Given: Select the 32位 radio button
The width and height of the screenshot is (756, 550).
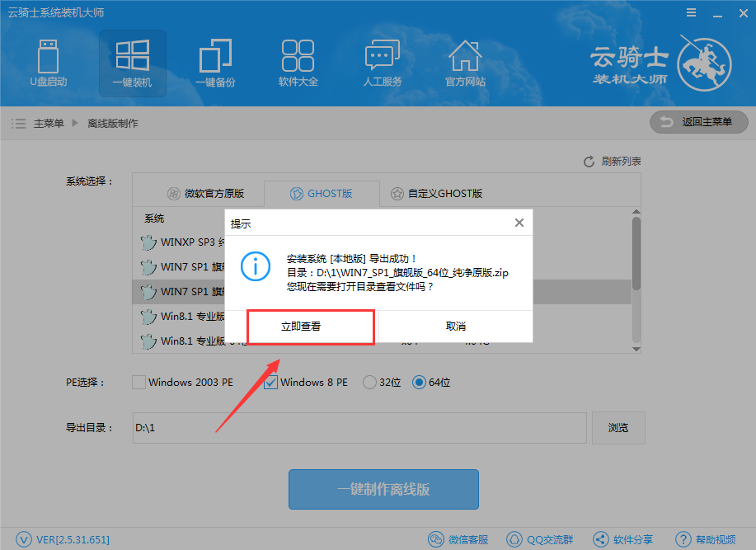Looking at the screenshot, I should 372,382.
